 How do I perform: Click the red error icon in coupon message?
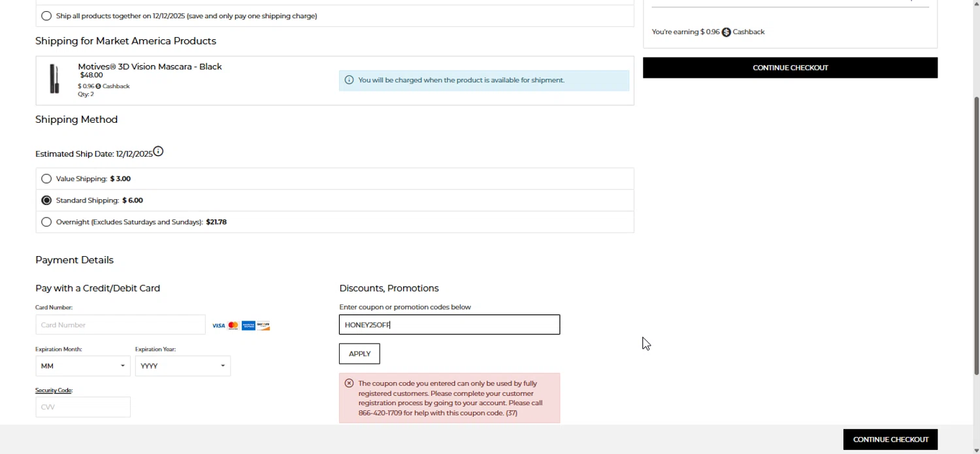click(x=350, y=383)
